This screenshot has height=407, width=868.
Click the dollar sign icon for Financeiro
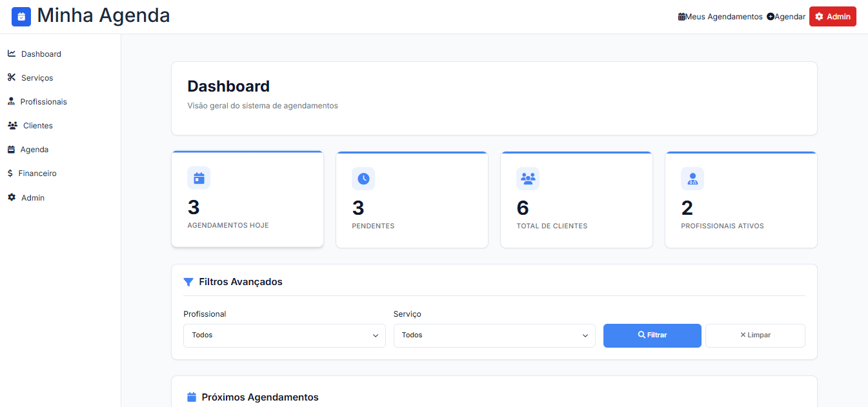pyautogui.click(x=10, y=174)
